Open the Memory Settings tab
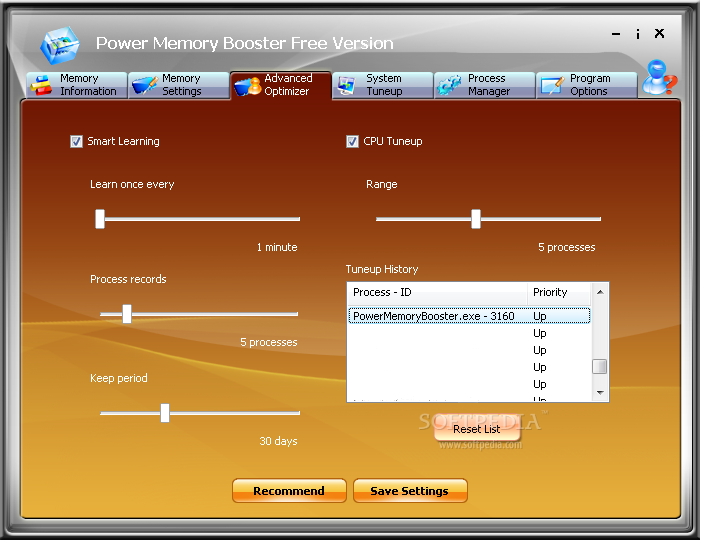 click(x=179, y=85)
